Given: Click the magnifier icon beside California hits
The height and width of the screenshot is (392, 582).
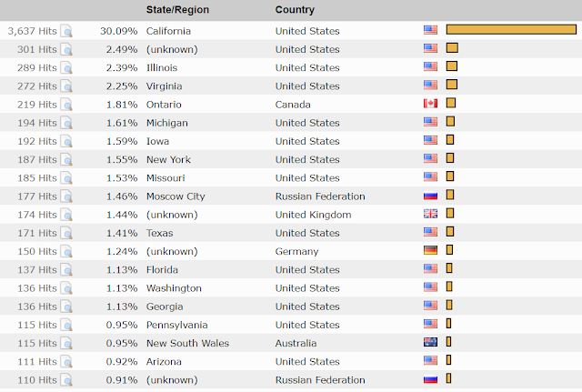Looking at the screenshot, I should (x=66, y=31).
